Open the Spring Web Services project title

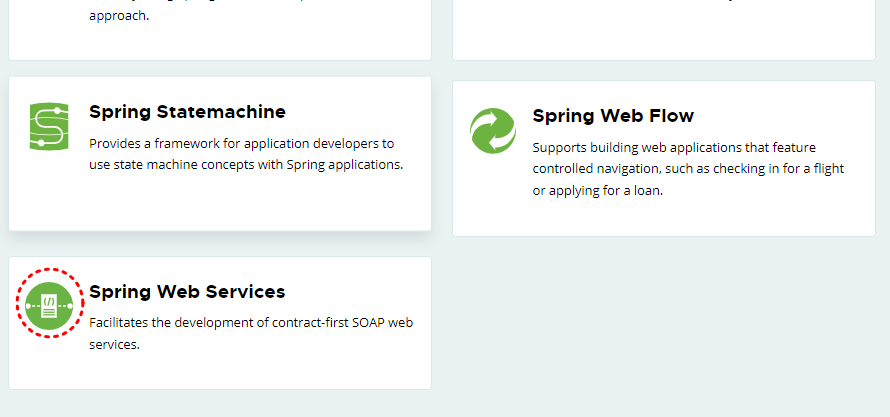tap(187, 292)
